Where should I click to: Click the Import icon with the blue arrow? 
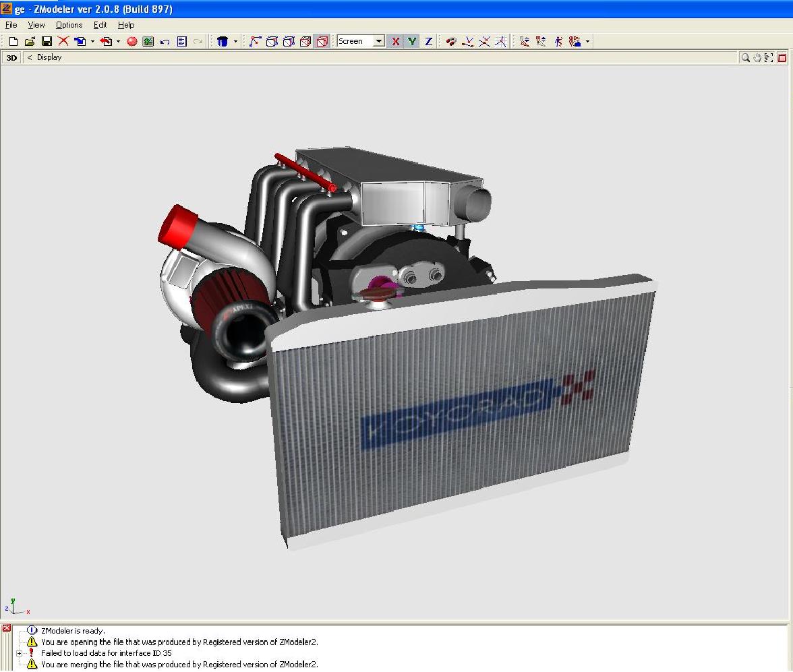pos(80,42)
